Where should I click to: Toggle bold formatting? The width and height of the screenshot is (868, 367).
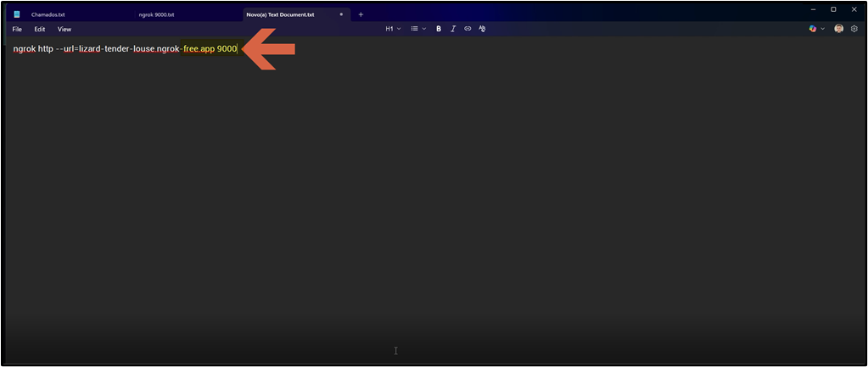click(439, 29)
